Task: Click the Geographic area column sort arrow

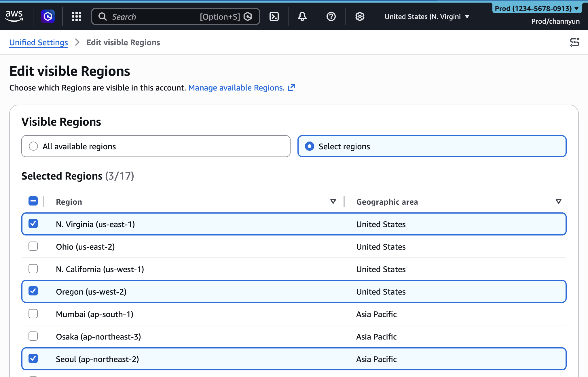Action: click(558, 201)
